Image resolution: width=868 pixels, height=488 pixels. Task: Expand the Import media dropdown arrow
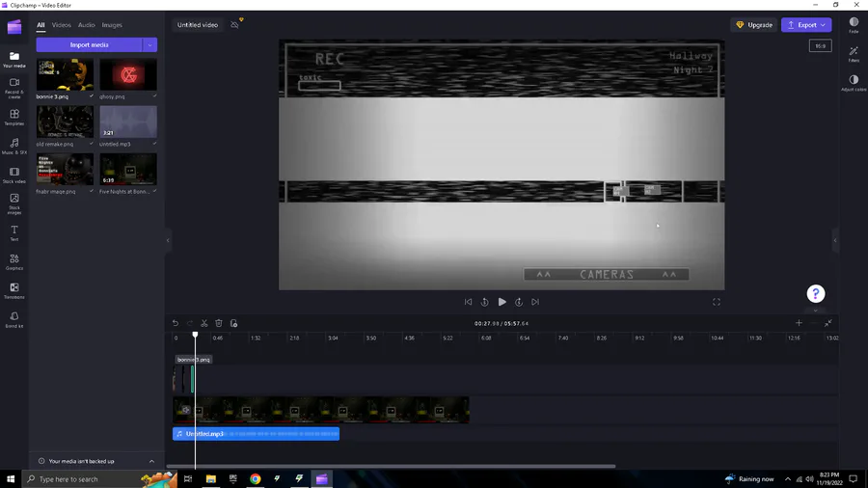pos(150,44)
